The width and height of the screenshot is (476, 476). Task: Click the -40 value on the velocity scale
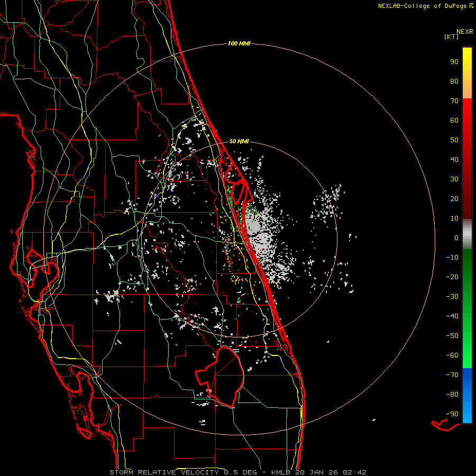tap(452, 316)
